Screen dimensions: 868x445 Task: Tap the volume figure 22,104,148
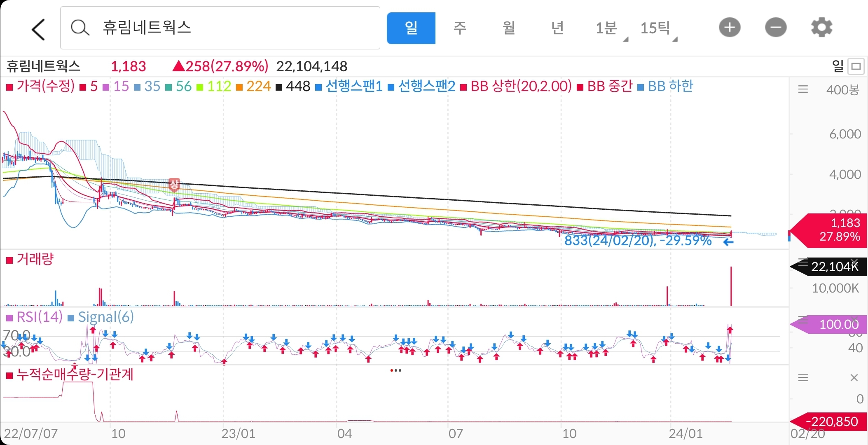click(x=312, y=66)
